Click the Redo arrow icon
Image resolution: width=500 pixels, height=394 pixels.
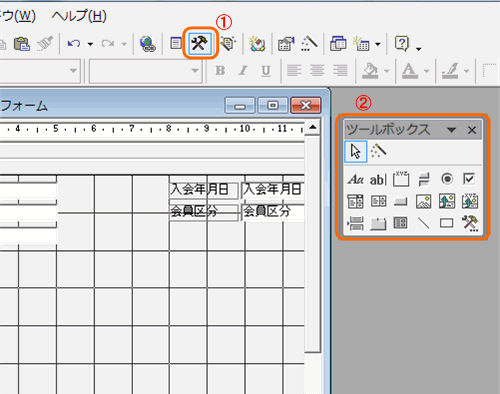(x=108, y=43)
